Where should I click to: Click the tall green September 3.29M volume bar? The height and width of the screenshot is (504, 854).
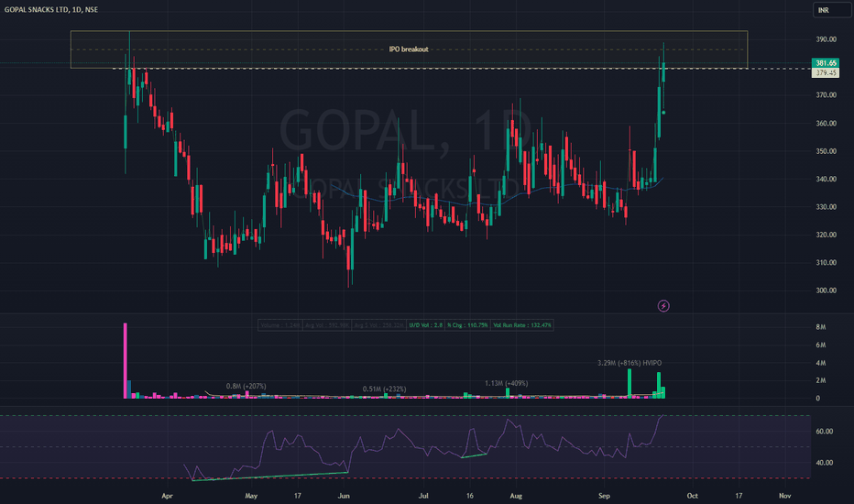(630, 384)
